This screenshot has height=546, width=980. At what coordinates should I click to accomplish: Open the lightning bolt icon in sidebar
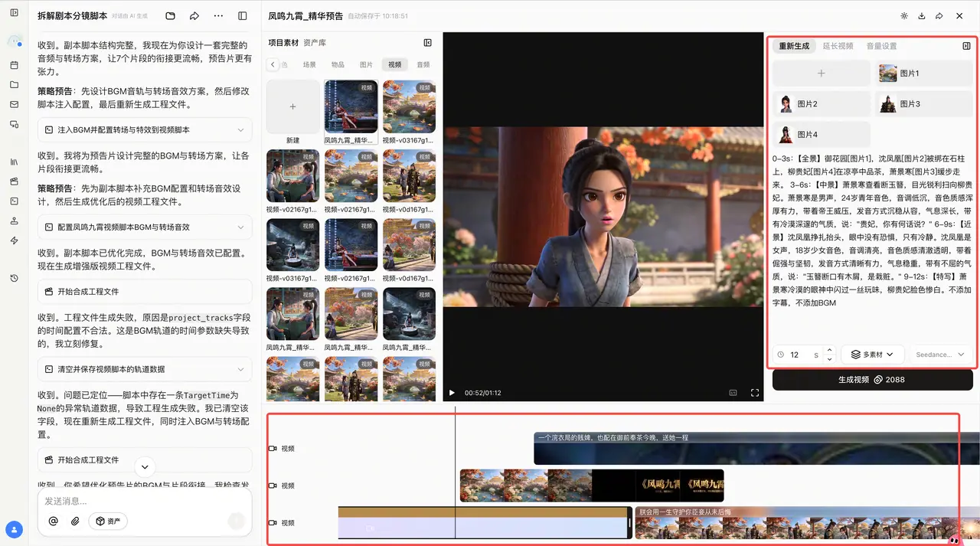click(14, 240)
